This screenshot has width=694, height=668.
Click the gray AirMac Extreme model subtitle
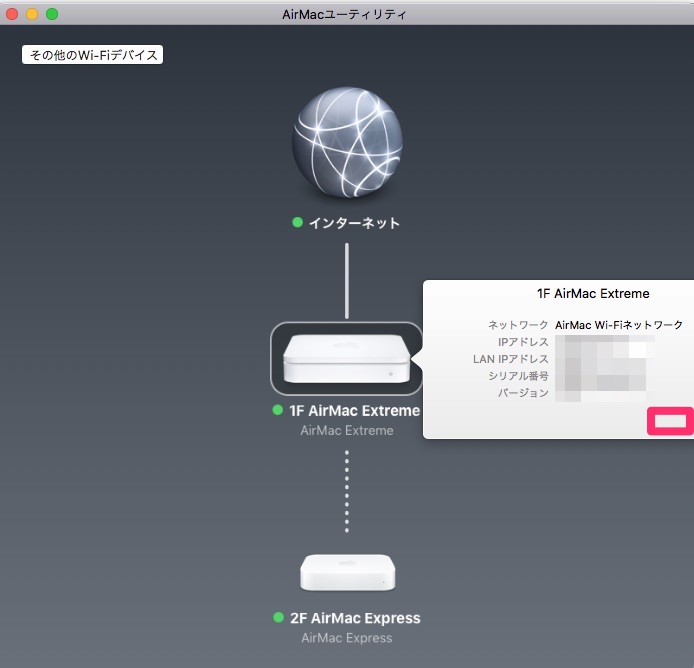[347, 430]
